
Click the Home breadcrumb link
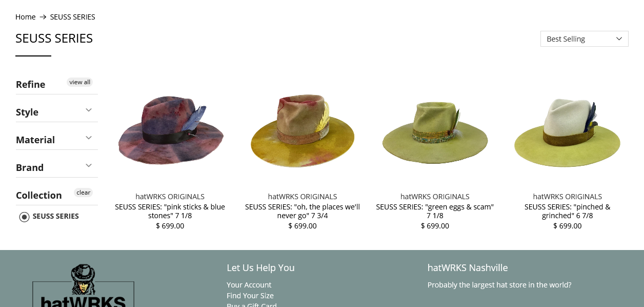click(x=25, y=17)
